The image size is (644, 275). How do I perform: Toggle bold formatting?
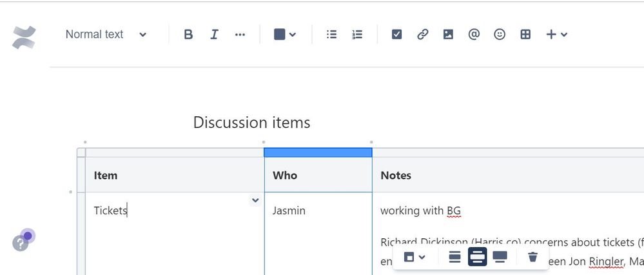[x=188, y=34]
